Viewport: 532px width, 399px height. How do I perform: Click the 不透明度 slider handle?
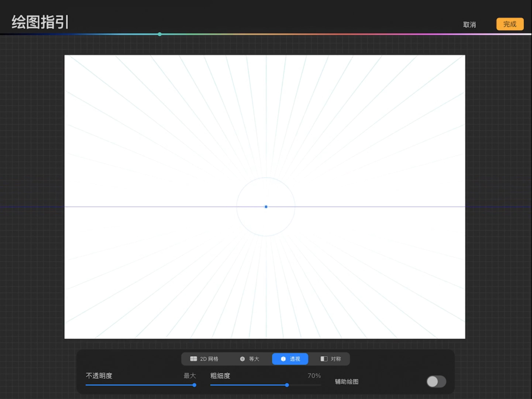(194, 385)
